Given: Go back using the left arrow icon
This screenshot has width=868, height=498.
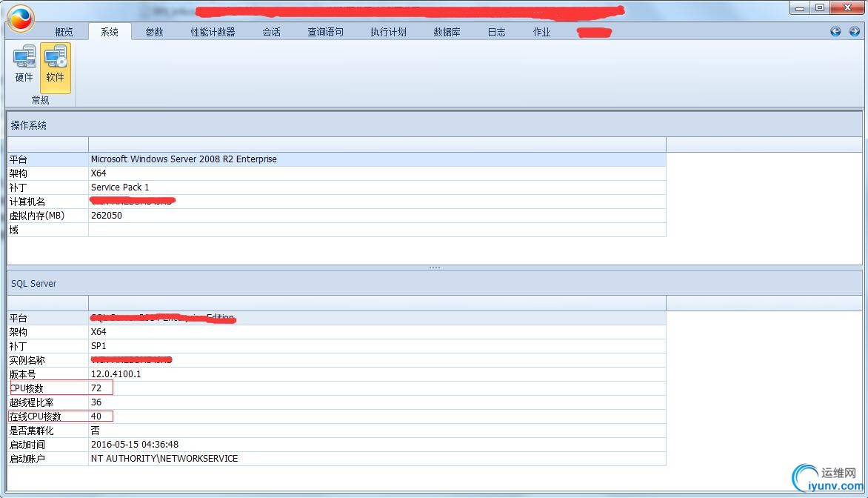Looking at the screenshot, I should click(x=835, y=32).
